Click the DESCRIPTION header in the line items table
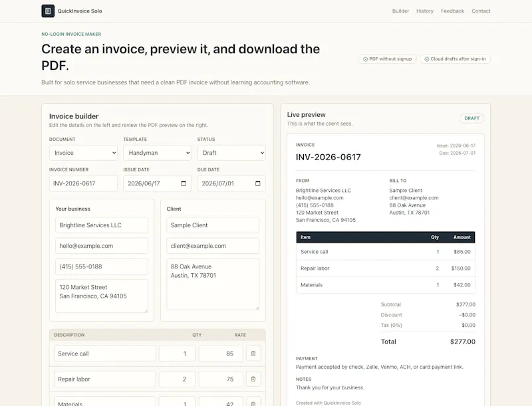 [x=69, y=335]
